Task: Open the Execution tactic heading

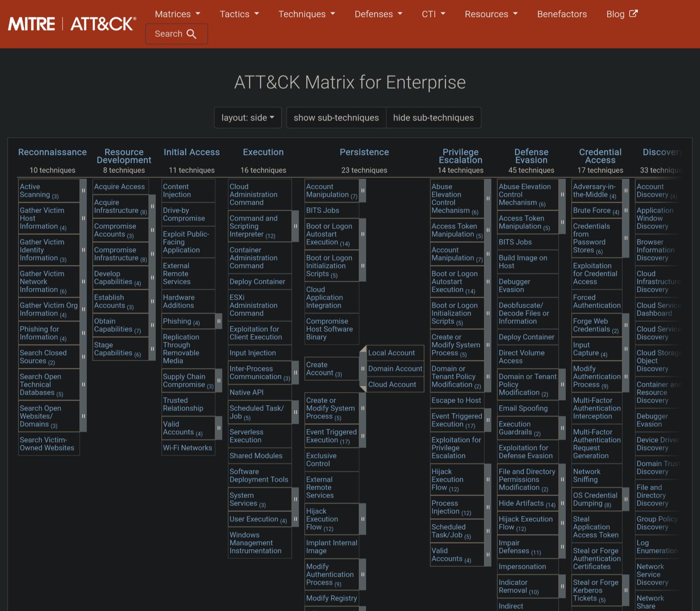Action: tap(263, 152)
